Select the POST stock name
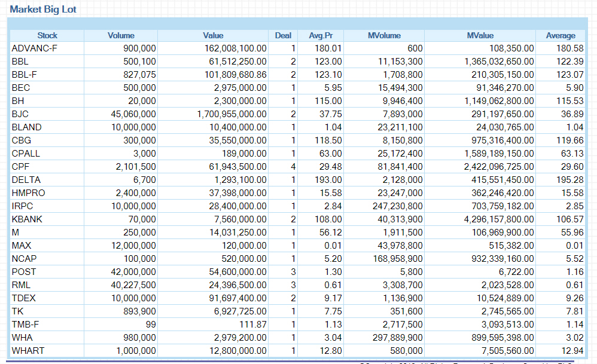Viewport: 597px width, 364px height. tap(24, 272)
